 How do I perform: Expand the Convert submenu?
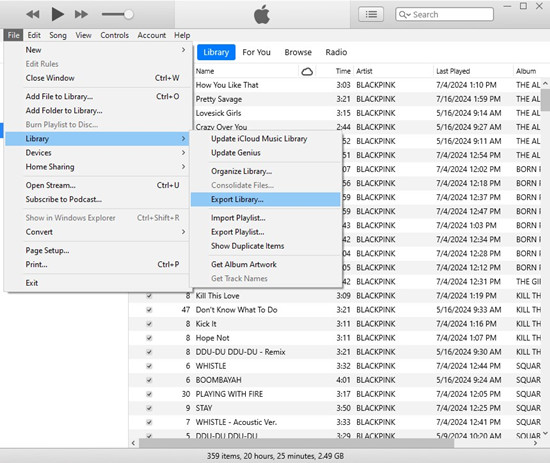[x=98, y=232]
